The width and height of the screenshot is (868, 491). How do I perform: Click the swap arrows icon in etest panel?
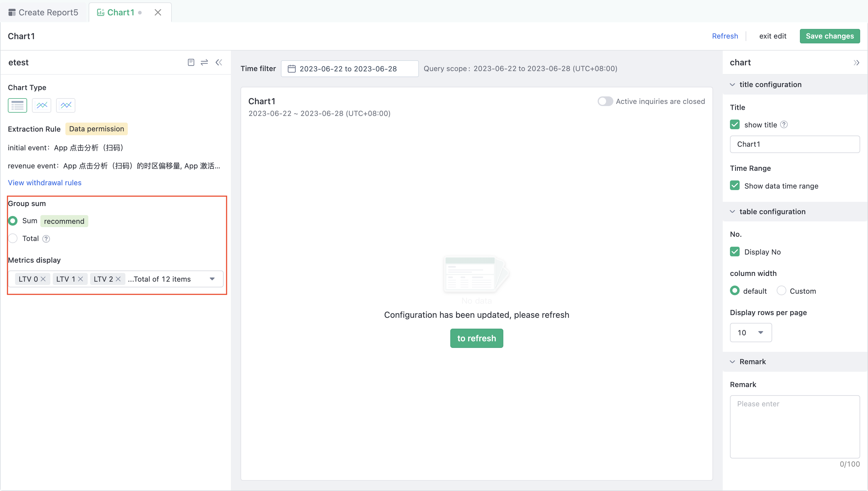tap(204, 62)
